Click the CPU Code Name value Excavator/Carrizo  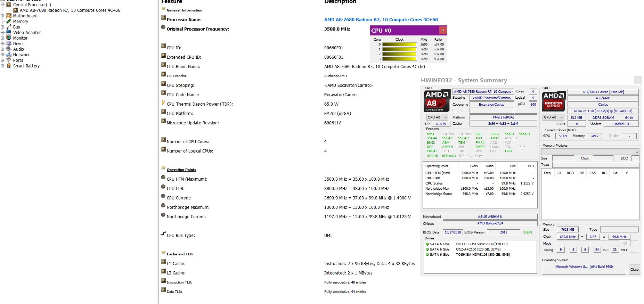(x=340, y=95)
